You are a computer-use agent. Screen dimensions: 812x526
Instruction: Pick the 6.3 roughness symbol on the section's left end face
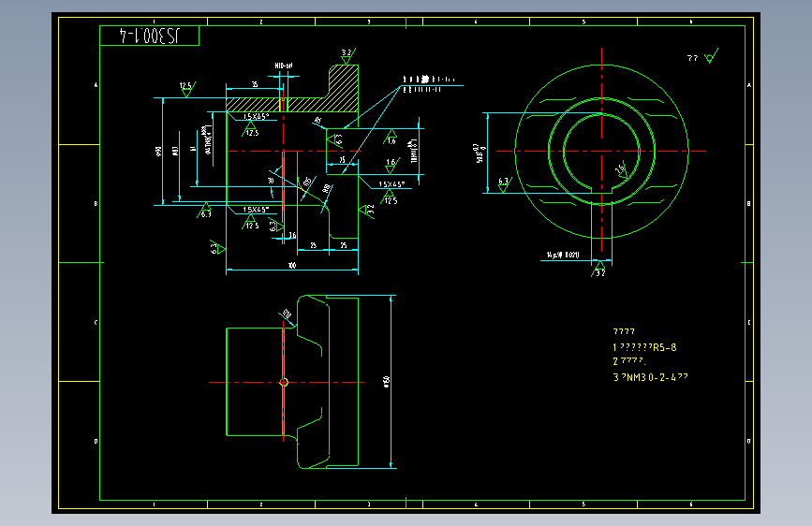point(217,248)
